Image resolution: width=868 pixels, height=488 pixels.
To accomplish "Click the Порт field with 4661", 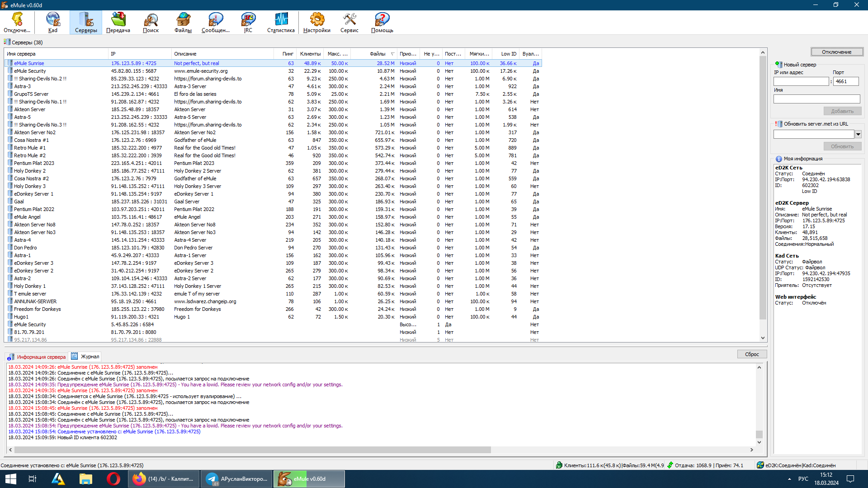I will click(x=846, y=81).
